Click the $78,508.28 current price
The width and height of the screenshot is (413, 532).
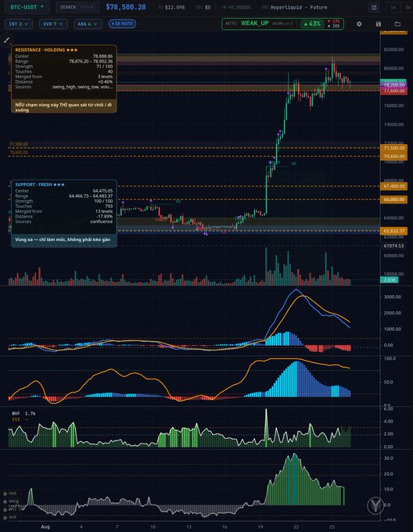pos(126,7)
